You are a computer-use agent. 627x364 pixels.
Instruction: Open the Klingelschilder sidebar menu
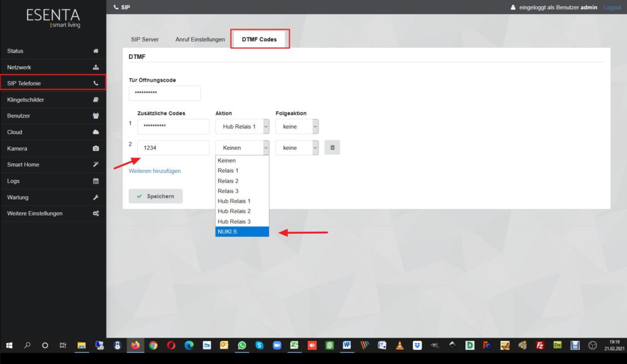coord(53,100)
